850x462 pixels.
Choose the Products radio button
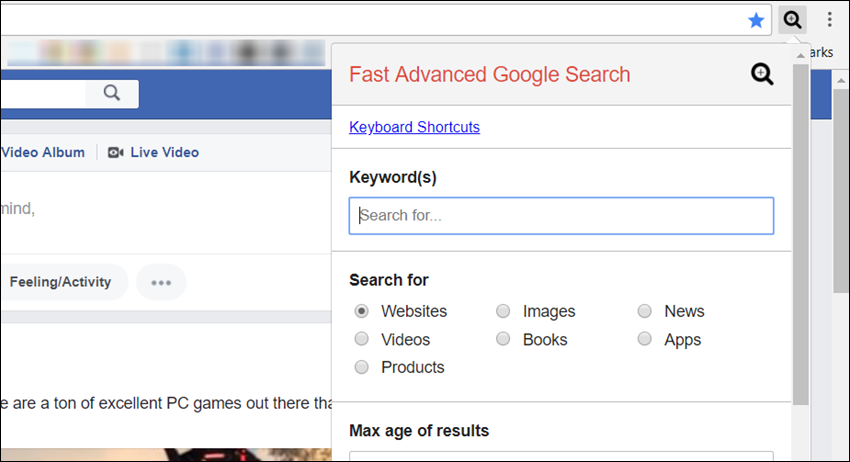click(x=362, y=367)
